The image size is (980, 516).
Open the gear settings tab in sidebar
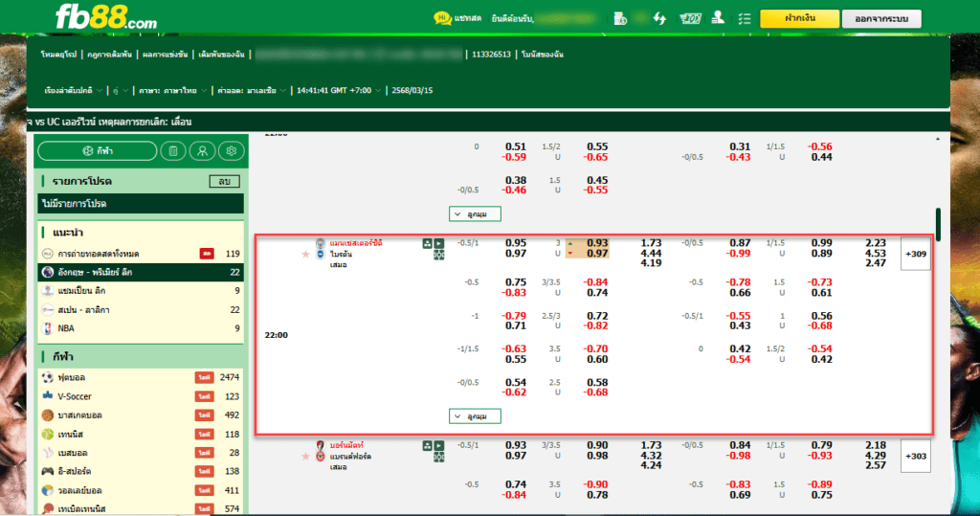(232, 150)
